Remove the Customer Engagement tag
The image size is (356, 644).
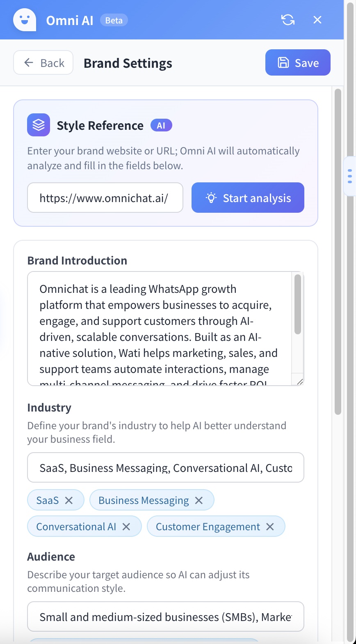pos(270,527)
